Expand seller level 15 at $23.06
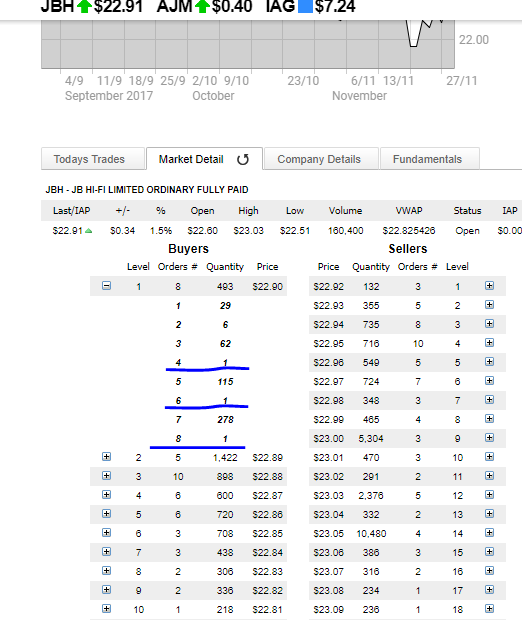This screenshot has width=522, height=620. (x=490, y=552)
